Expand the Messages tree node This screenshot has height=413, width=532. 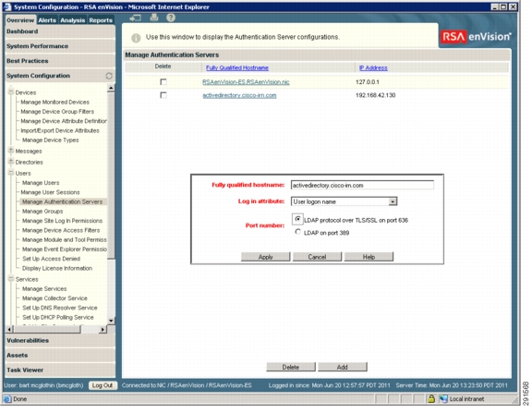pyautogui.click(x=11, y=151)
